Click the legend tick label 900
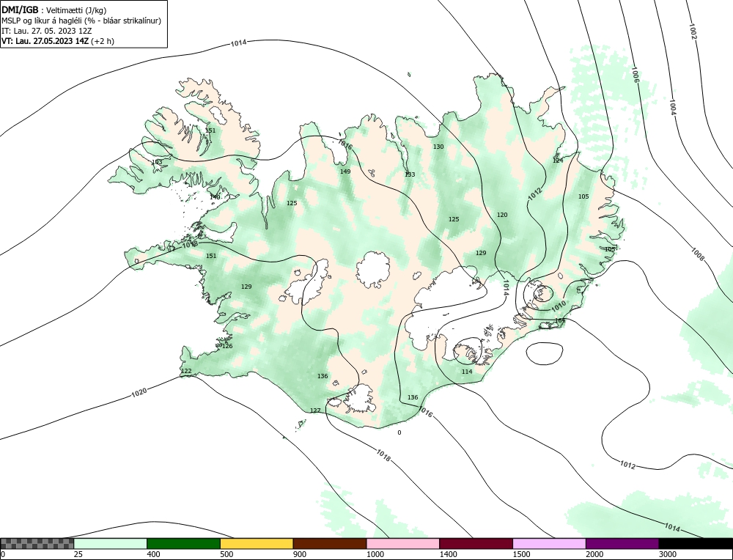The height and width of the screenshot is (560, 733). (x=300, y=554)
